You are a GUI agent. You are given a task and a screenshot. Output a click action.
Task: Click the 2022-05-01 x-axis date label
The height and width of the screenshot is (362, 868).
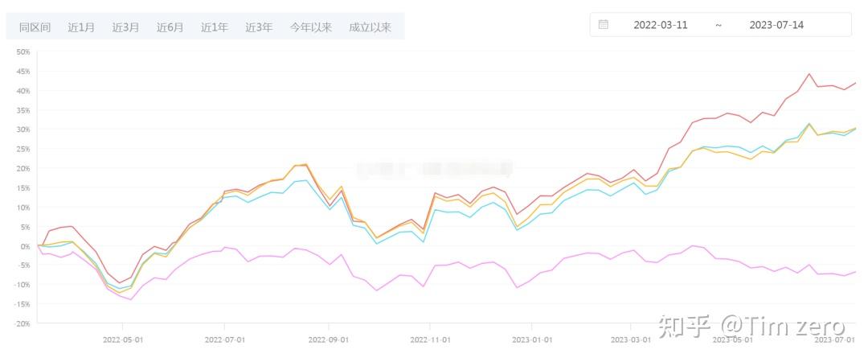click(123, 339)
